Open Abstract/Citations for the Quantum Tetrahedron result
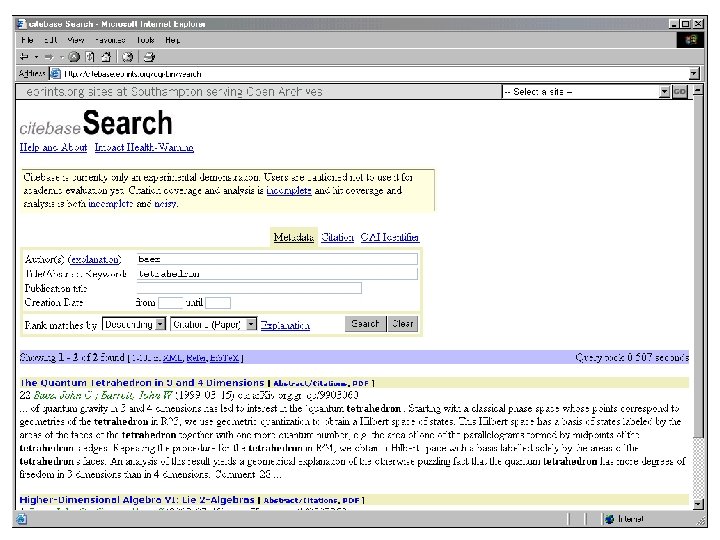The image size is (720, 540). pyautogui.click(x=310, y=383)
